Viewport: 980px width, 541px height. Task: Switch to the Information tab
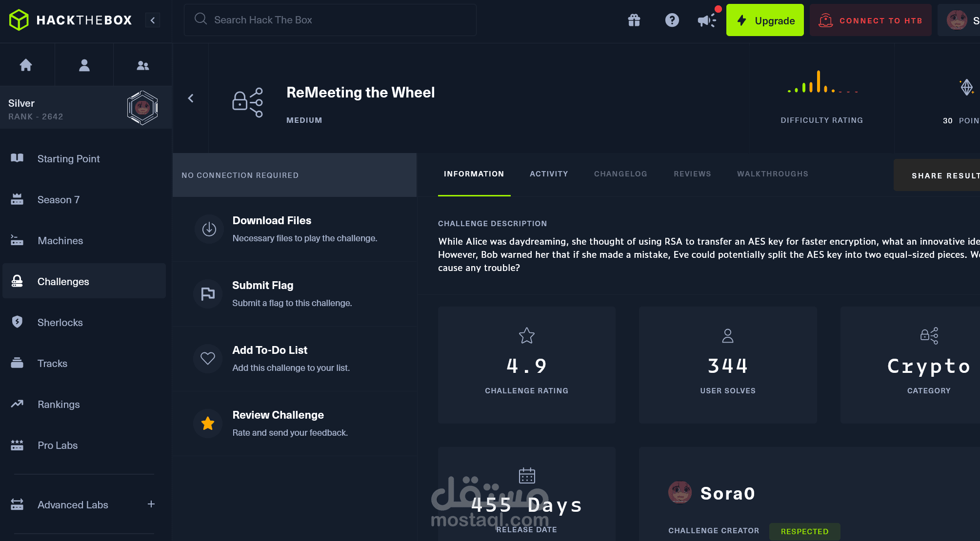pos(474,174)
